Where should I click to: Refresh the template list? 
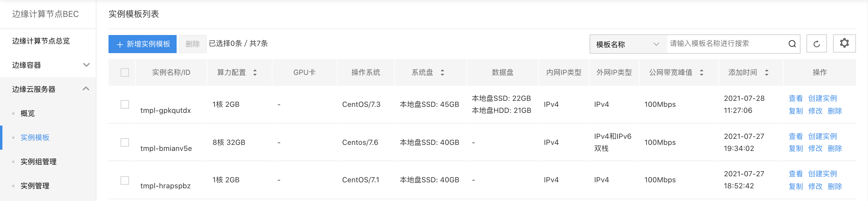pos(816,44)
